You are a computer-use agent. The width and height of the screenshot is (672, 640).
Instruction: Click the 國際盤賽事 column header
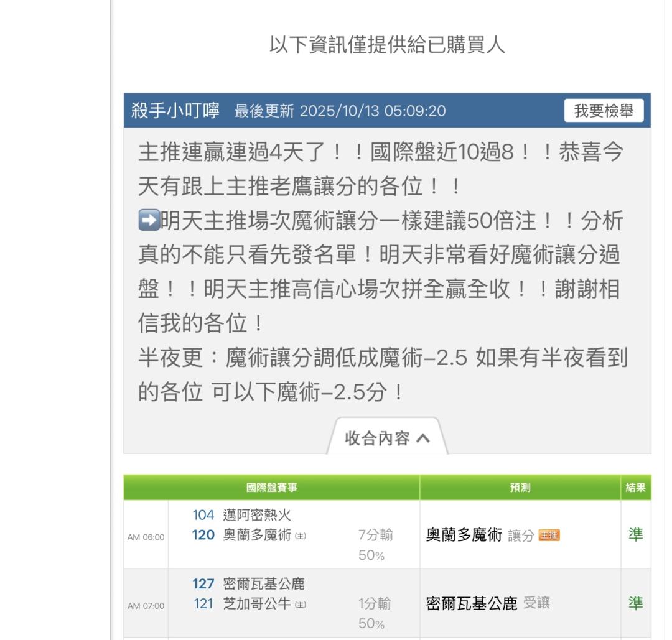[272, 488]
